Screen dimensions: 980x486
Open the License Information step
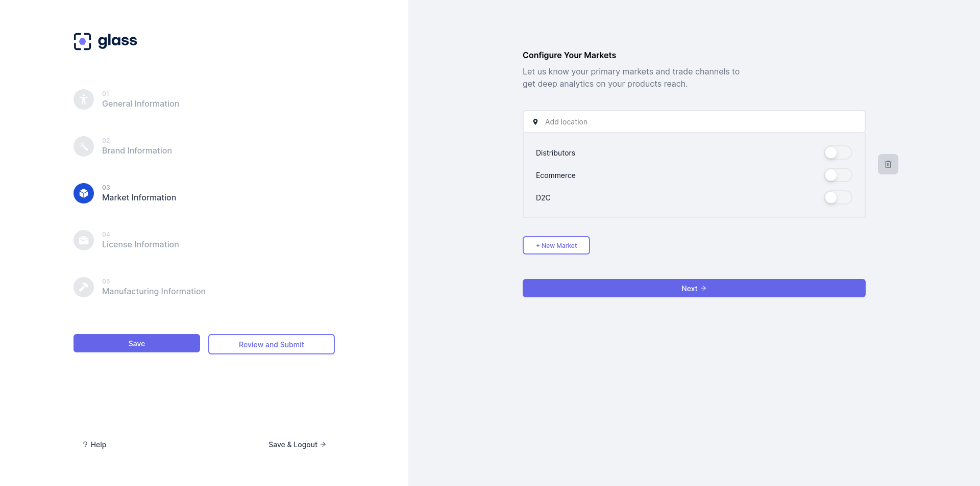click(x=140, y=244)
